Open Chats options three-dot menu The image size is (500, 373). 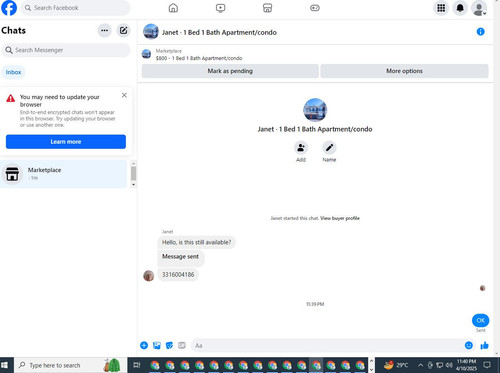point(104,31)
